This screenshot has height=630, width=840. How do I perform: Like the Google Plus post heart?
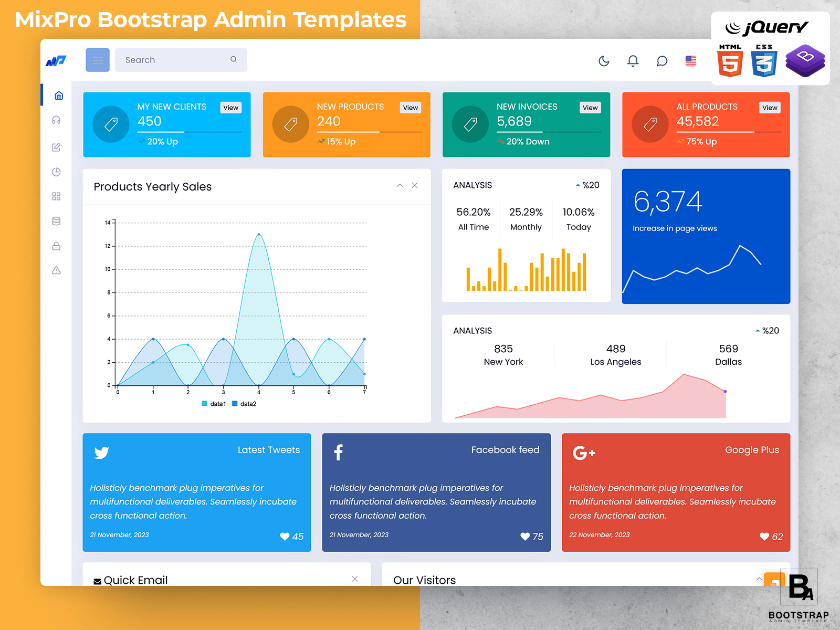(764, 537)
